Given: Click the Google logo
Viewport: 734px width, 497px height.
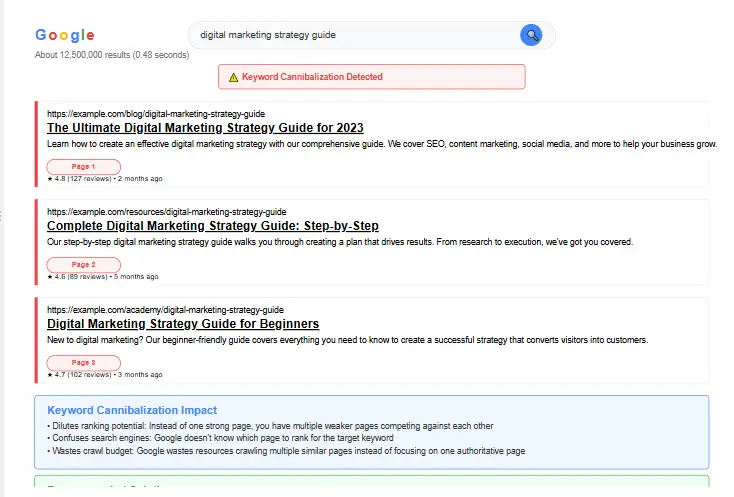Looking at the screenshot, I should click(65, 35).
